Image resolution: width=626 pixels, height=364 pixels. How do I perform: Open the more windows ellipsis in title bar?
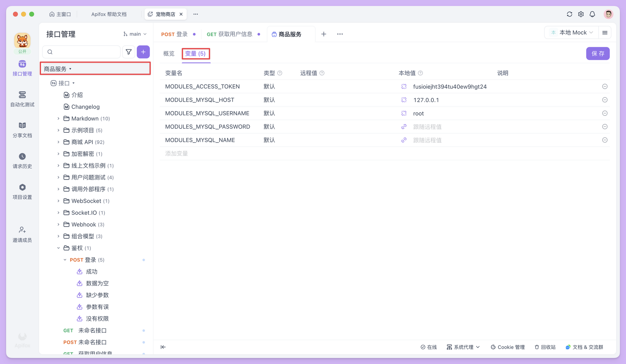click(196, 14)
